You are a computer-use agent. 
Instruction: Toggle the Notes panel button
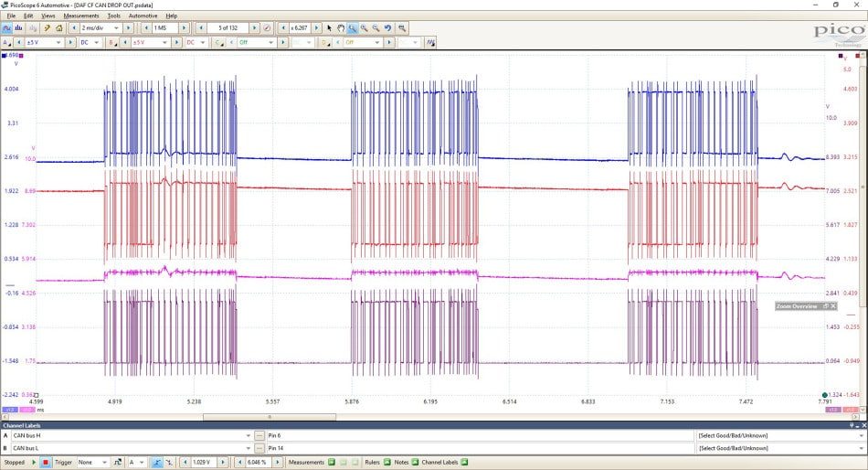click(x=415, y=463)
